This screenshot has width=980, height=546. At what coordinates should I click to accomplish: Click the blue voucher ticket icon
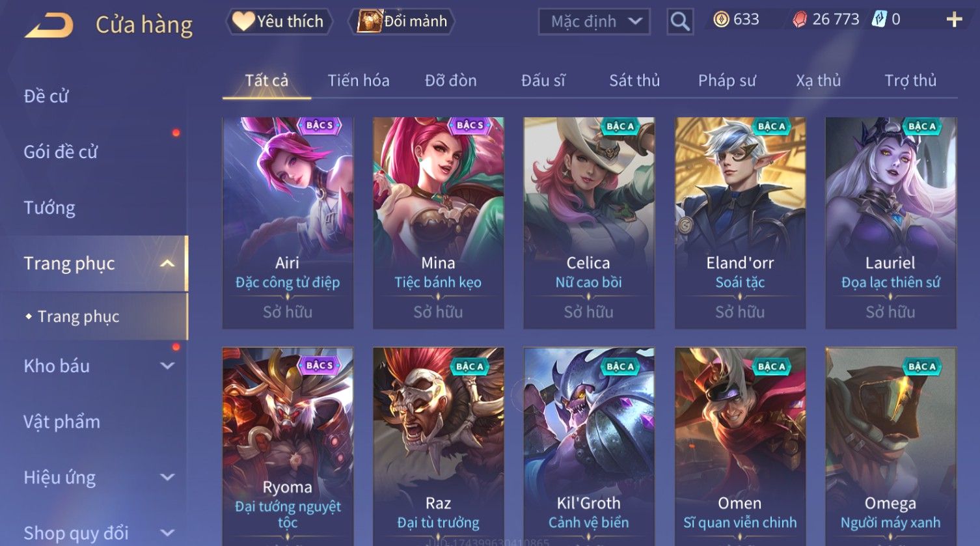(x=878, y=20)
